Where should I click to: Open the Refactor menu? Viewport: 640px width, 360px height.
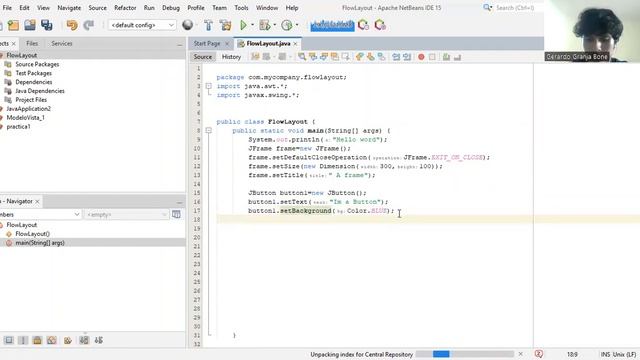pos(125,8)
